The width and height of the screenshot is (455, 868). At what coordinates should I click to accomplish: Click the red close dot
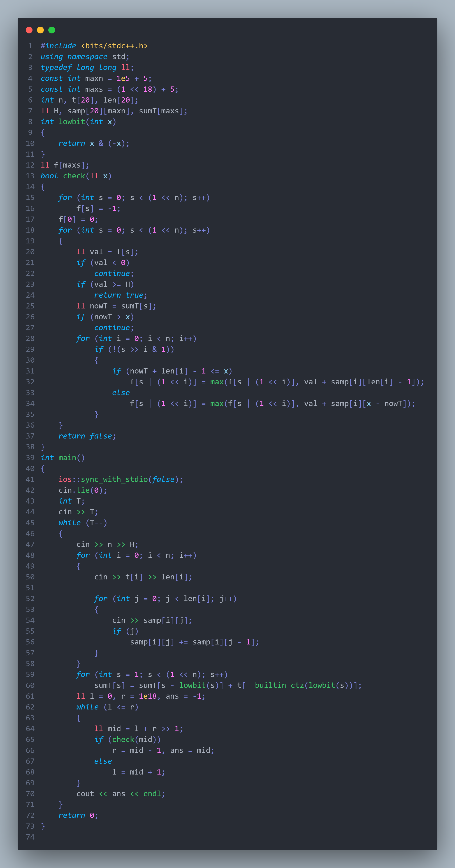pos(29,30)
